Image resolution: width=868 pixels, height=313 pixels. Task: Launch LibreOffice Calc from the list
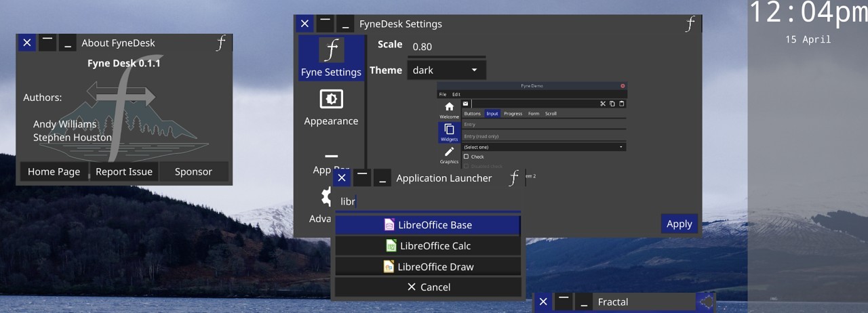click(x=428, y=246)
